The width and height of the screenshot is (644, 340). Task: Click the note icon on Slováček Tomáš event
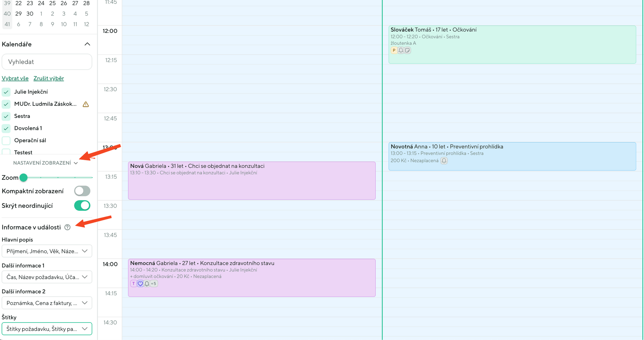[x=408, y=50]
